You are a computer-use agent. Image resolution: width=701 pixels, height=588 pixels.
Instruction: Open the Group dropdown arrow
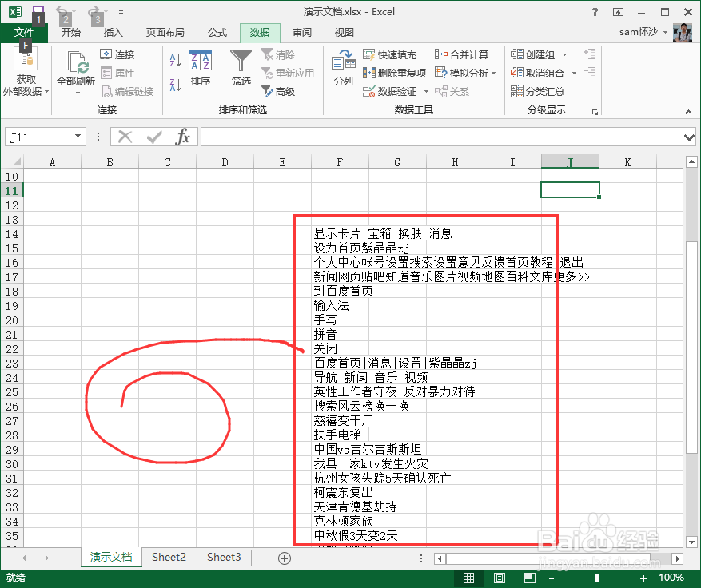564,54
